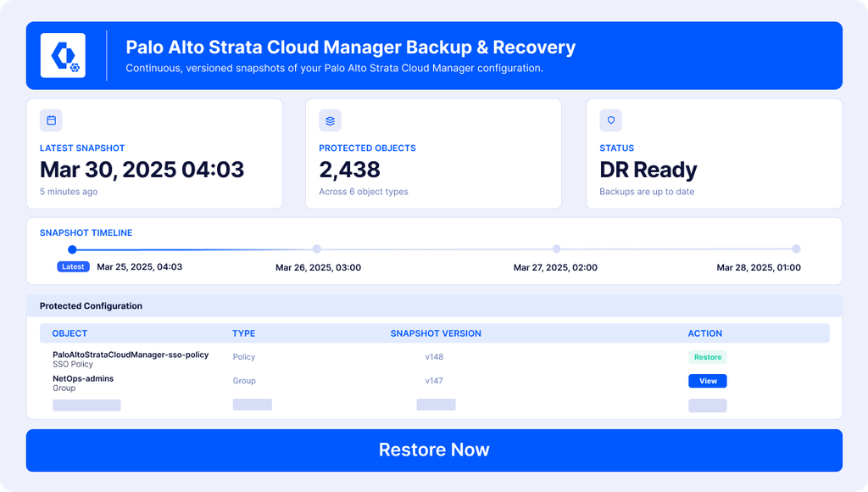Image resolution: width=868 pixels, height=492 pixels.
Task: Click the calendar icon in Latest Snapshot card
Action: (x=51, y=120)
